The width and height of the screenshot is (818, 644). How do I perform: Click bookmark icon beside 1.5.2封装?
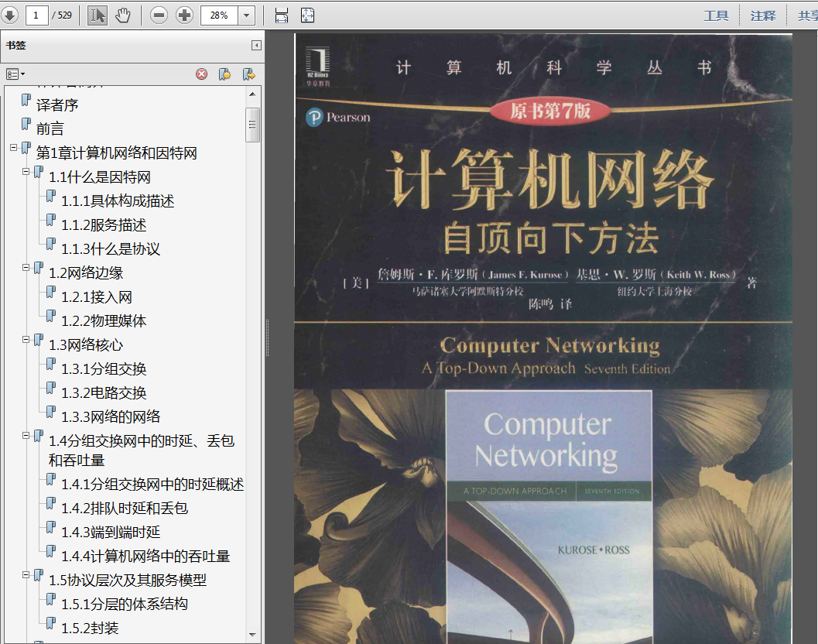(x=50, y=624)
